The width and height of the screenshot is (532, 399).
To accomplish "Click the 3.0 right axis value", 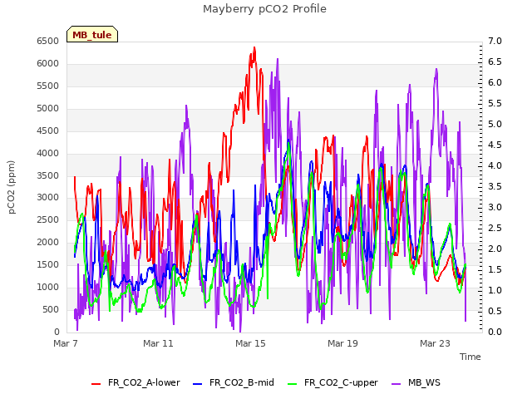I will pyautogui.click(x=495, y=208).
